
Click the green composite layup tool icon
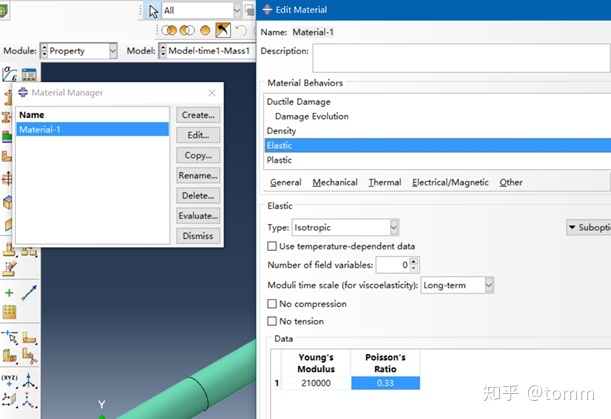point(7,137)
